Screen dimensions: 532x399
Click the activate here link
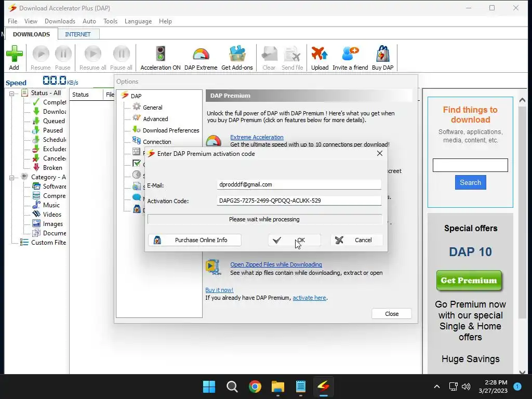coord(309,298)
